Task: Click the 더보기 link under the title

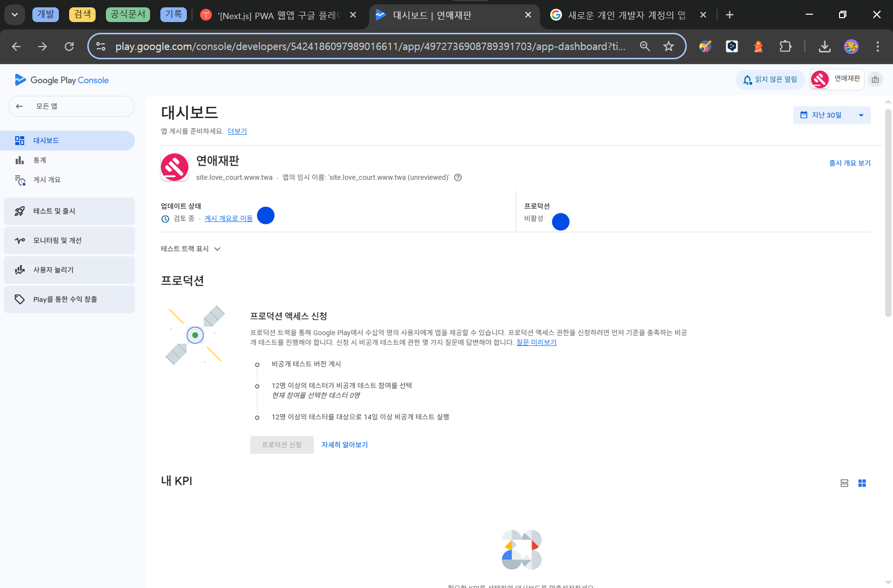Action: [237, 131]
